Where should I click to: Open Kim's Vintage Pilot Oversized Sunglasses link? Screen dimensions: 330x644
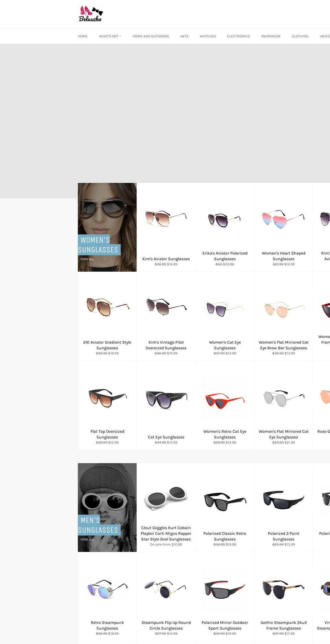(x=166, y=345)
